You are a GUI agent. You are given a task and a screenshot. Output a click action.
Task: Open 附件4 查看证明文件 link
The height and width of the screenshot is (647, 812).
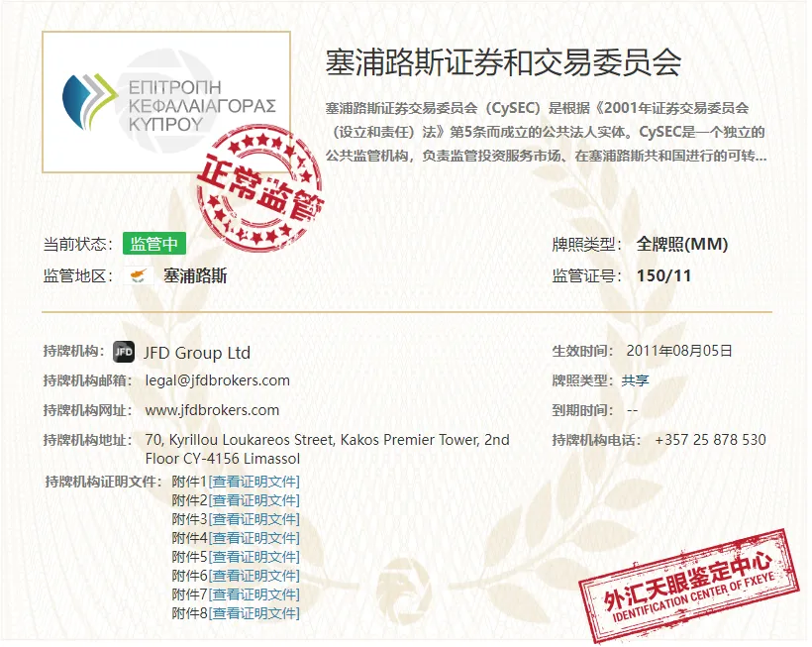[x=254, y=538]
